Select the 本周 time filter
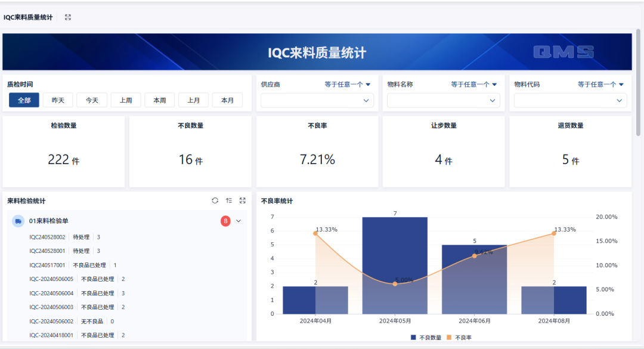This screenshot has height=349, width=644. (160, 100)
